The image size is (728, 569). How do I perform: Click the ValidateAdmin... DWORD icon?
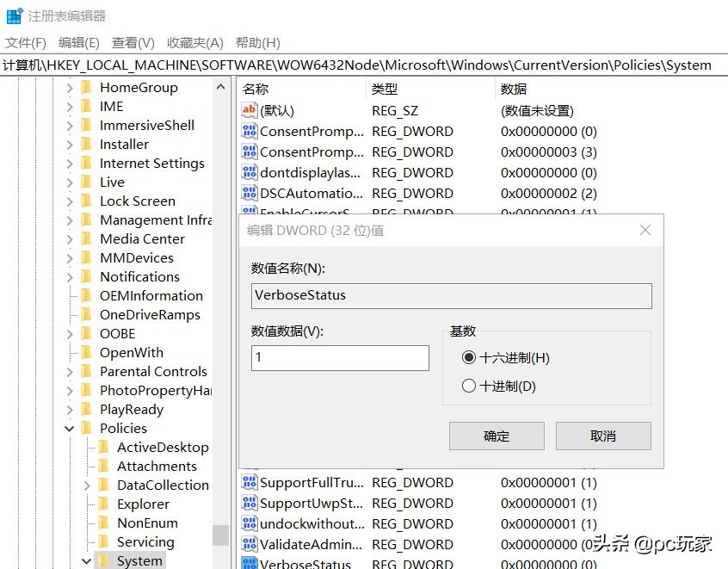(250, 544)
